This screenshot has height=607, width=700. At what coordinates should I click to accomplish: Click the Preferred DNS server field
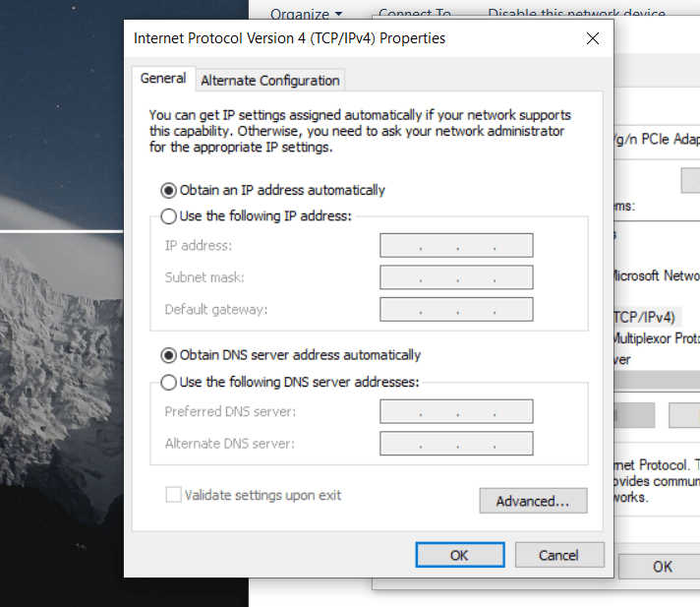click(x=456, y=411)
